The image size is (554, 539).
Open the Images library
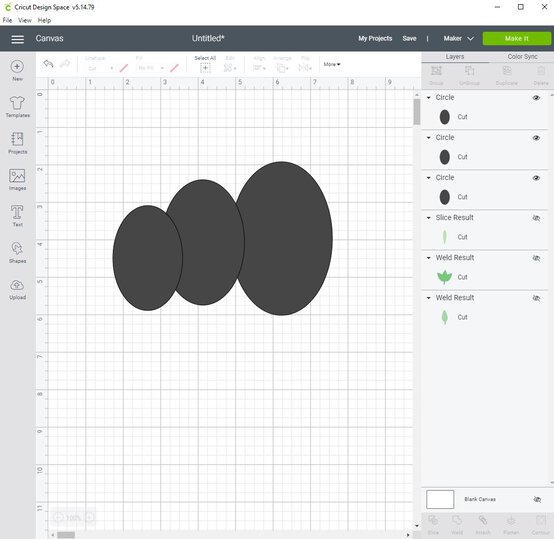coord(17,179)
